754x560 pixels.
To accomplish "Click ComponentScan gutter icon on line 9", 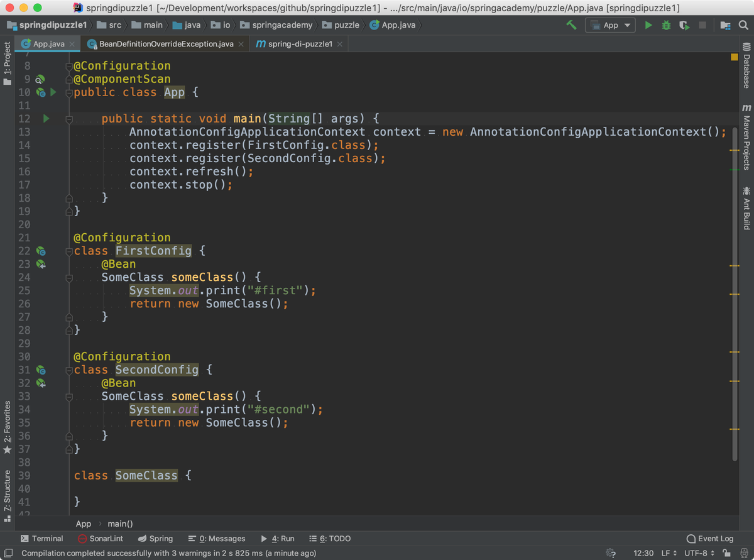I will 40,79.
